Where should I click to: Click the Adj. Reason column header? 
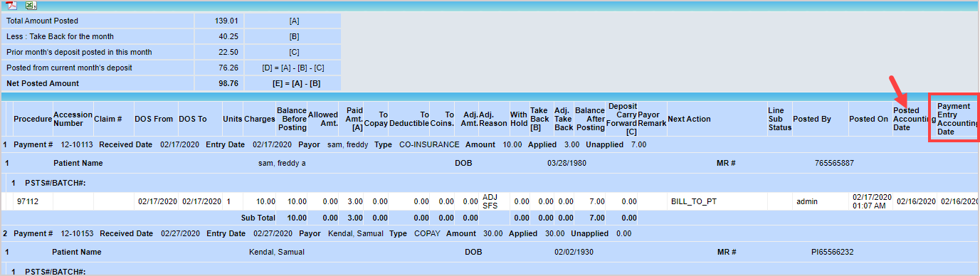pos(493,119)
